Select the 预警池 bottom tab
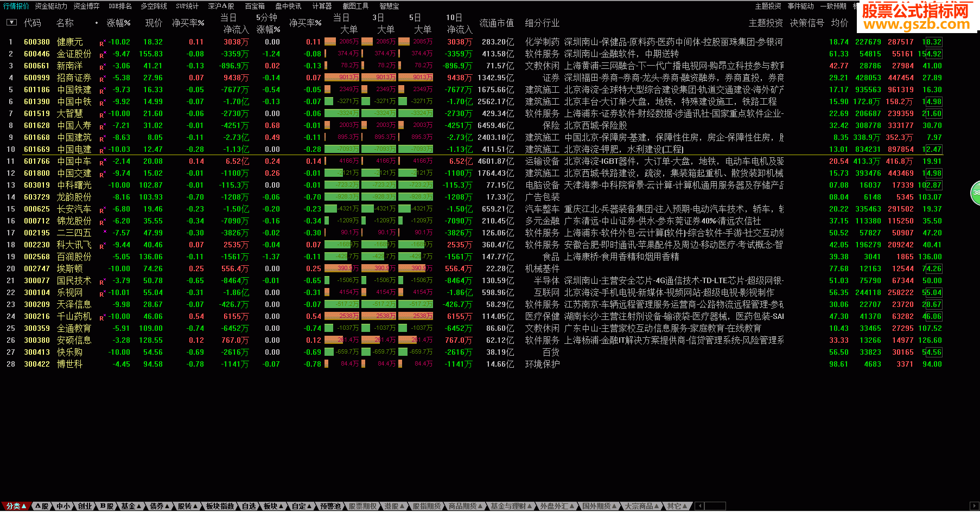 pyautogui.click(x=330, y=506)
